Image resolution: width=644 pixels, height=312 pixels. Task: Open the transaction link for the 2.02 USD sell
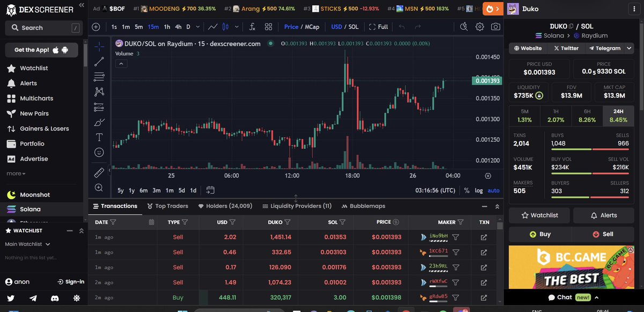[x=484, y=237]
